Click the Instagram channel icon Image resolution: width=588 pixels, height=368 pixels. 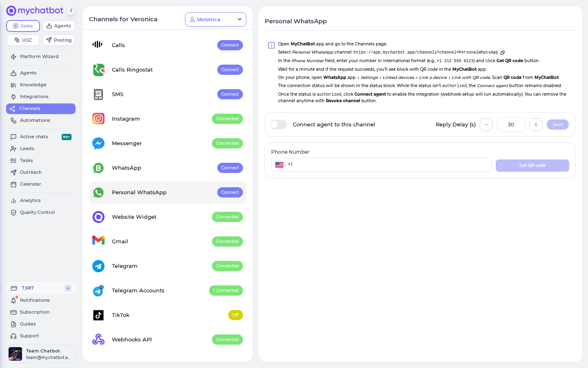coord(98,119)
